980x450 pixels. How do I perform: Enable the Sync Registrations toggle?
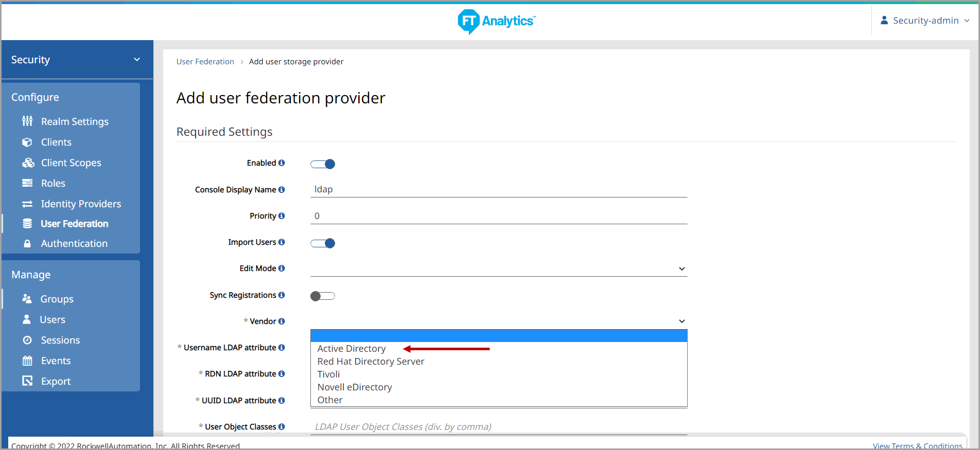click(x=323, y=296)
